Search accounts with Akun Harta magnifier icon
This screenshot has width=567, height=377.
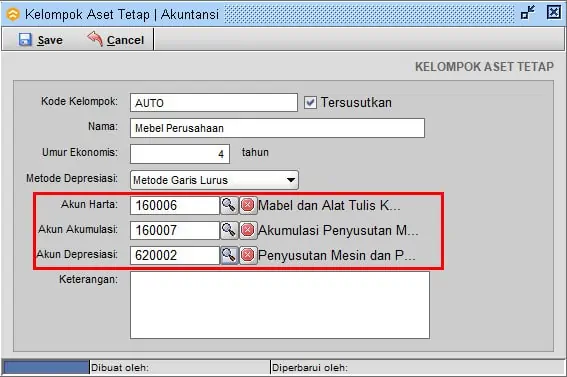tap(229, 205)
